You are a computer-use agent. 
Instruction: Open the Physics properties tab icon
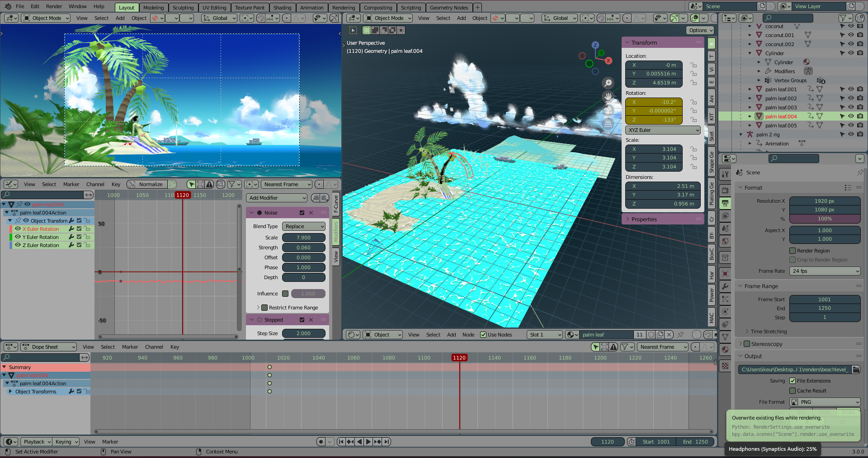point(725,311)
